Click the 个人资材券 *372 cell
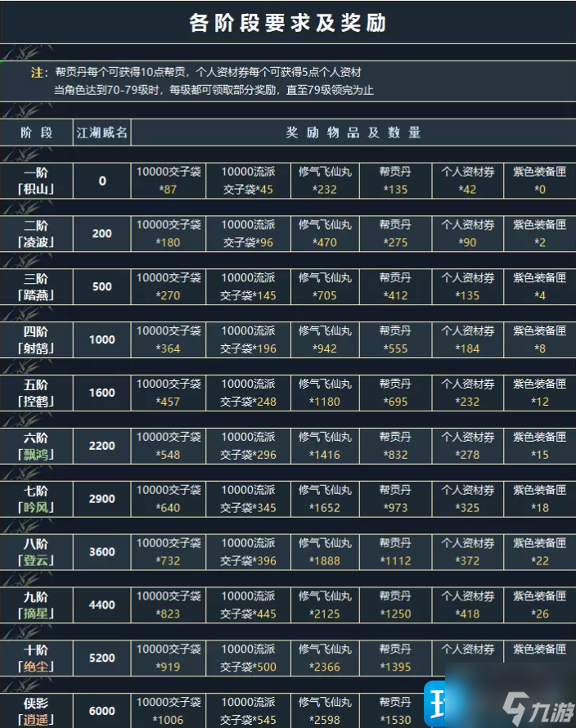Viewport: 576px width, 728px height. pyautogui.click(x=467, y=551)
